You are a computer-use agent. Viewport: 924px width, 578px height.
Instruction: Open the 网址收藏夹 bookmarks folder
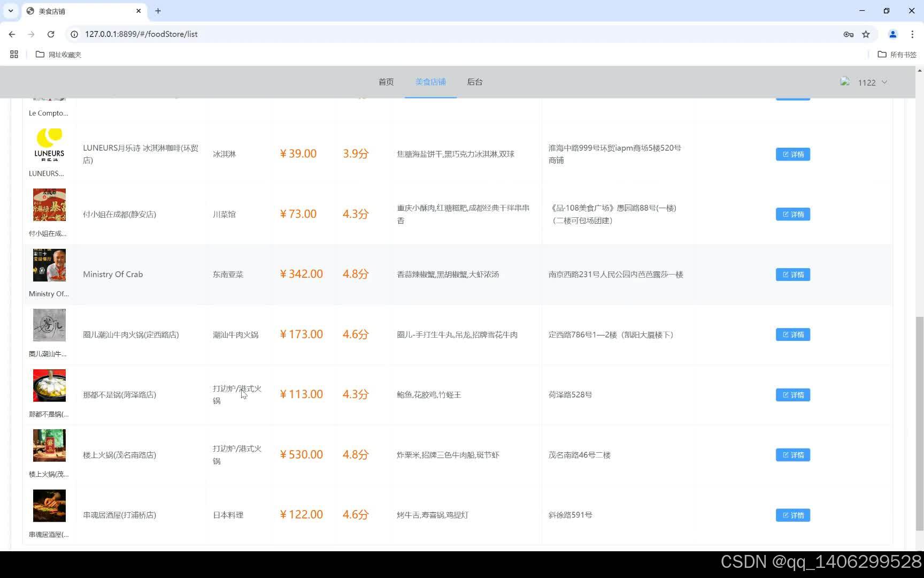coord(58,55)
